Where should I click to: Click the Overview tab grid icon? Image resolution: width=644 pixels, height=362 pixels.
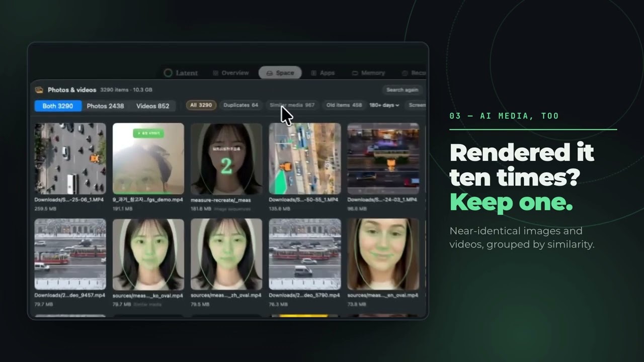coord(215,73)
